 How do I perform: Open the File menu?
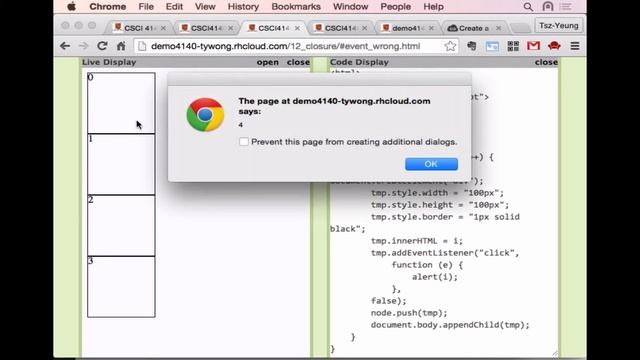pyautogui.click(x=146, y=7)
